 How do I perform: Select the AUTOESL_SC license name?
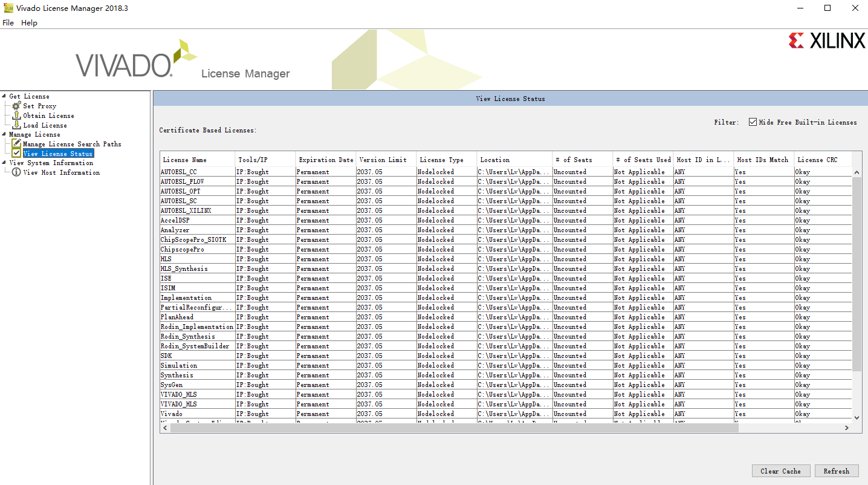click(178, 201)
